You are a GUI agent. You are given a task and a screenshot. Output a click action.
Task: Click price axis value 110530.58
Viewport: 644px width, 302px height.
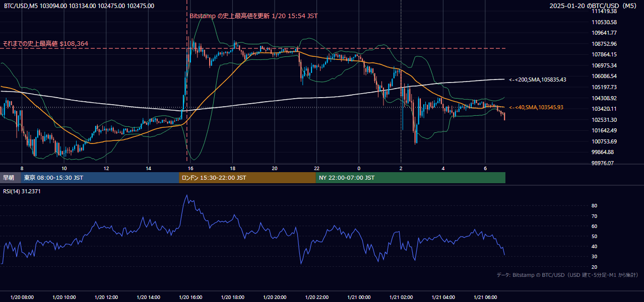[x=605, y=22]
